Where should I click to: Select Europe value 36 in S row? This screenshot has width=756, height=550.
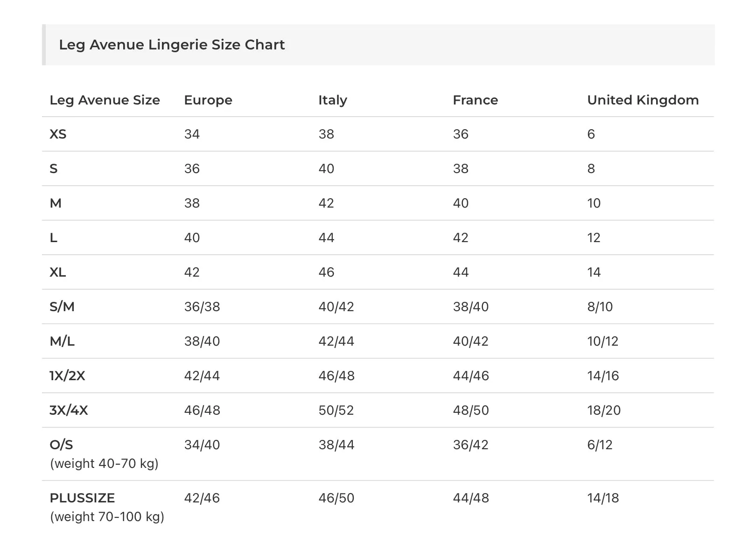(192, 169)
